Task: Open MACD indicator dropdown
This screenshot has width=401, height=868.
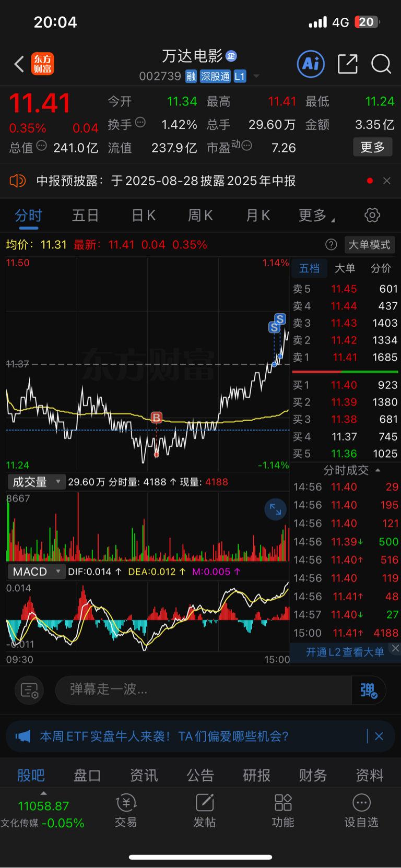Action: coord(36,572)
